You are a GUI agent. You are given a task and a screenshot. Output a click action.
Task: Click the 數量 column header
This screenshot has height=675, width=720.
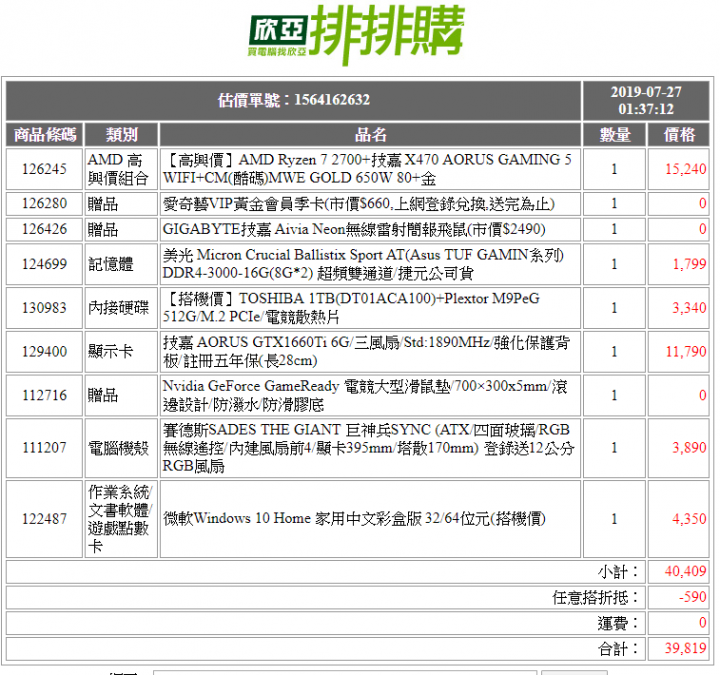[x=614, y=135]
